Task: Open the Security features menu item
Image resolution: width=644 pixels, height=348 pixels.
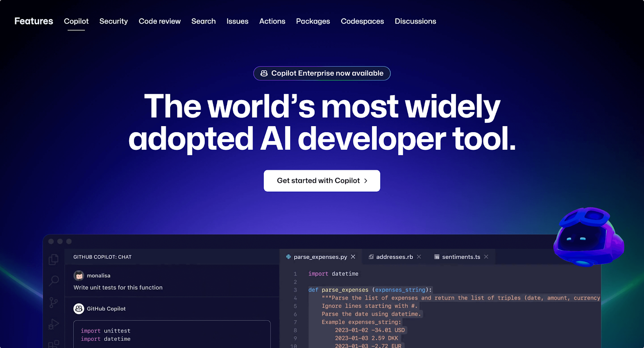Action: coord(114,21)
